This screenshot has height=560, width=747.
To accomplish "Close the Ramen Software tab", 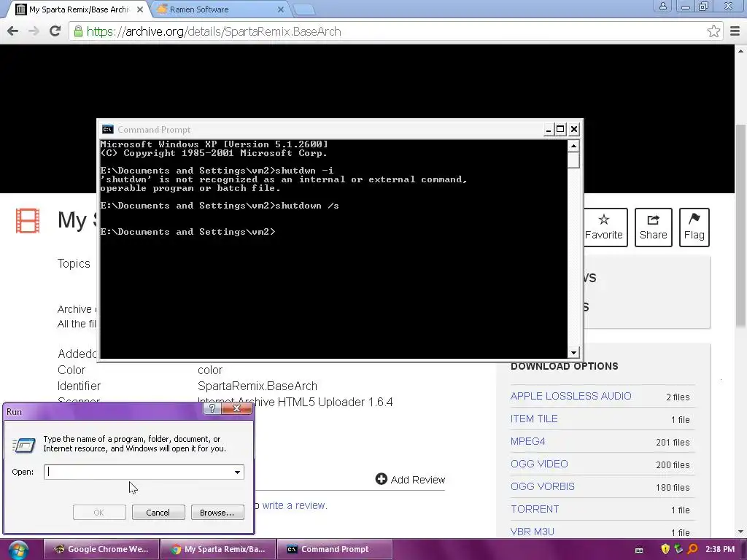I will [281, 9].
